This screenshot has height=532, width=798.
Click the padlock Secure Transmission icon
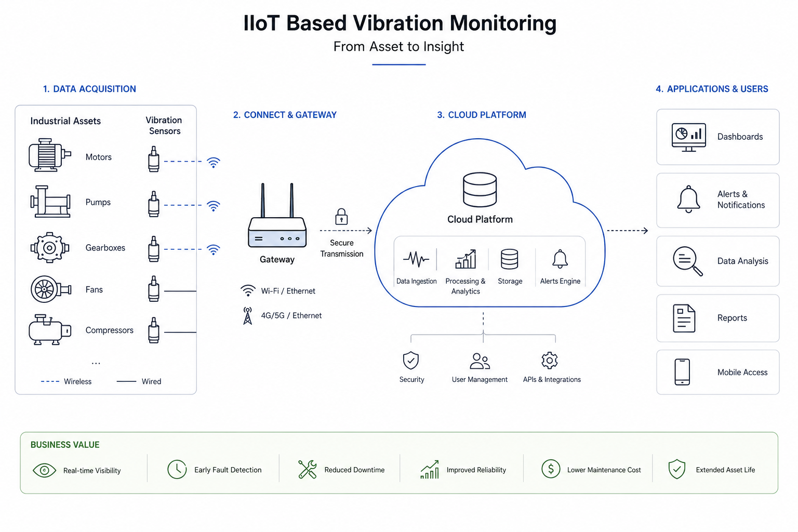coord(341,216)
